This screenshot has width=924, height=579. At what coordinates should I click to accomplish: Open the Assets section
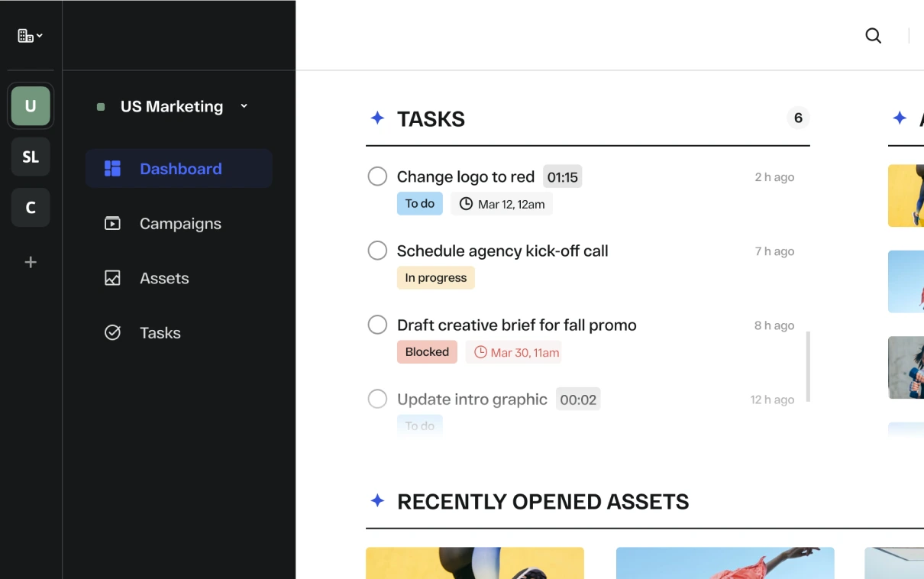point(164,278)
